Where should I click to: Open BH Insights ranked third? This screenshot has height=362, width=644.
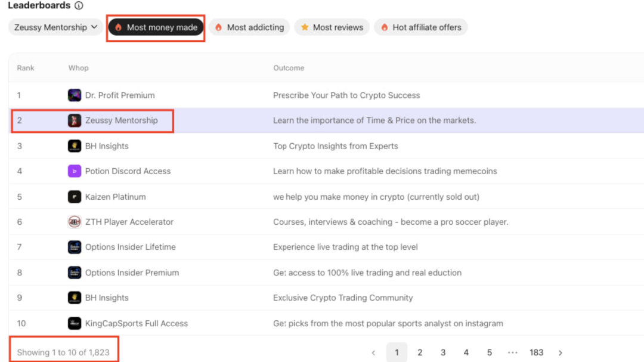point(107,146)
